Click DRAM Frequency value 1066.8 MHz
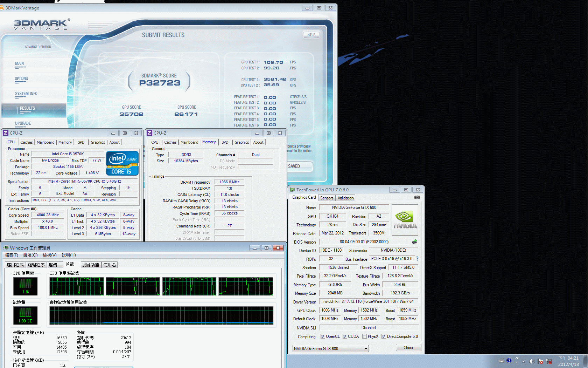 (x=230, y=182)
